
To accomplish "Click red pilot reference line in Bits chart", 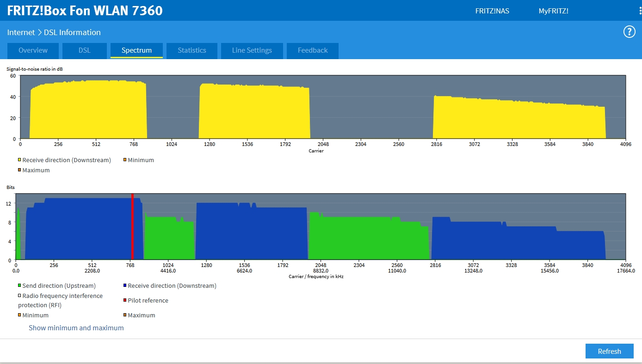I will 132,226.
